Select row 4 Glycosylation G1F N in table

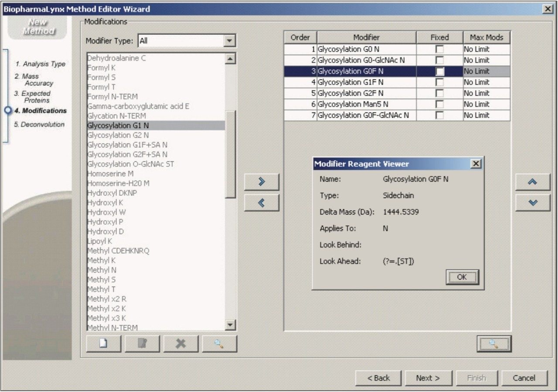pos(397,82)
